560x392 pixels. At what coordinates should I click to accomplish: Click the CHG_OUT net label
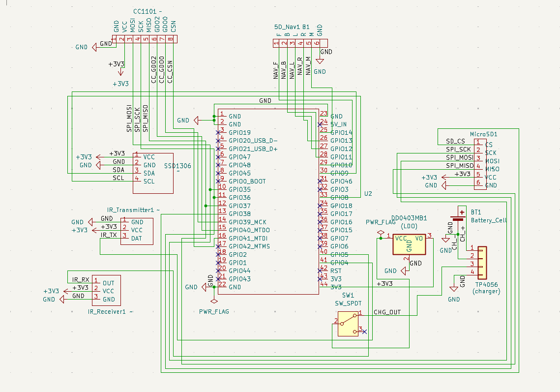pos(387,312)
